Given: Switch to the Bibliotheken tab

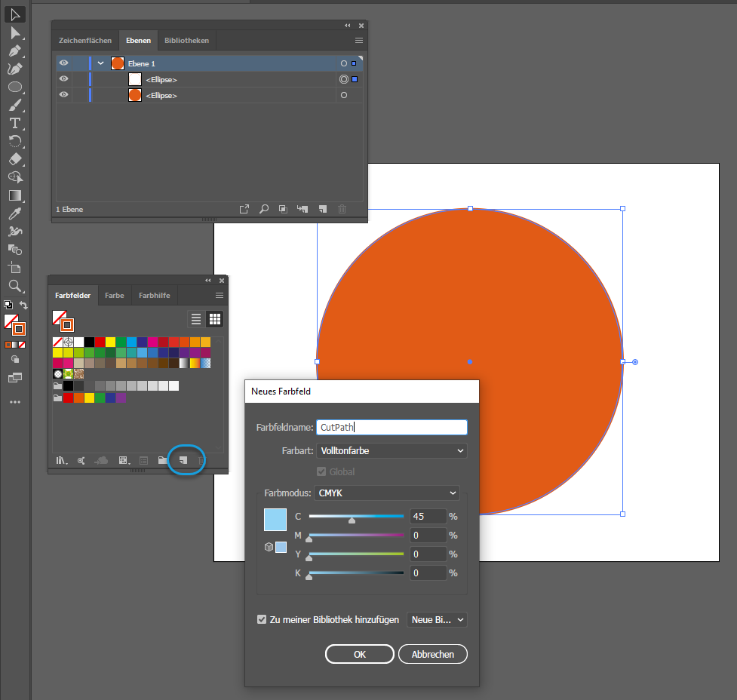Looking at the screenshot, I should [186, 41].
